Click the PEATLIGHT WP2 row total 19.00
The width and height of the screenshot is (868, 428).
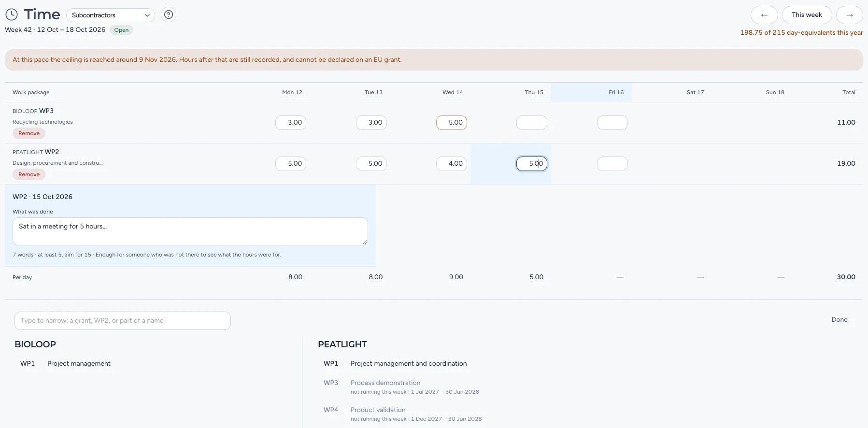(x=846, y=163)
